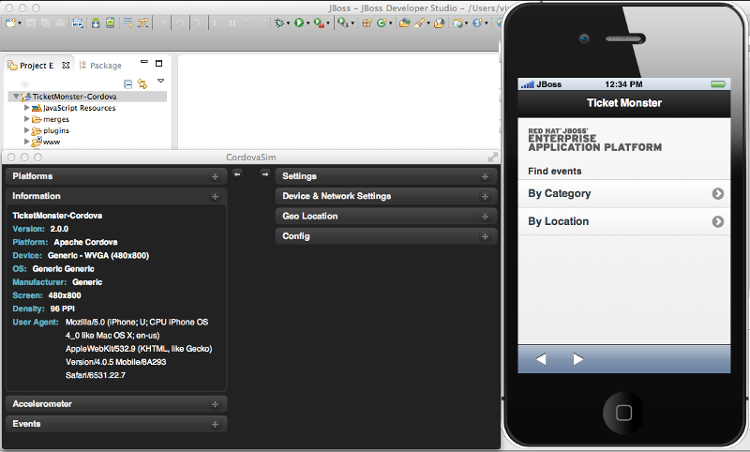This screenshot has height=452, width=750.
Task: Select the merges folder item
Action: [x=56, y=119]
